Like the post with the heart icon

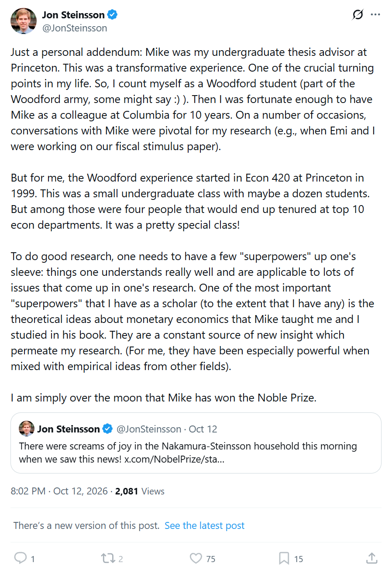(196, 558)
